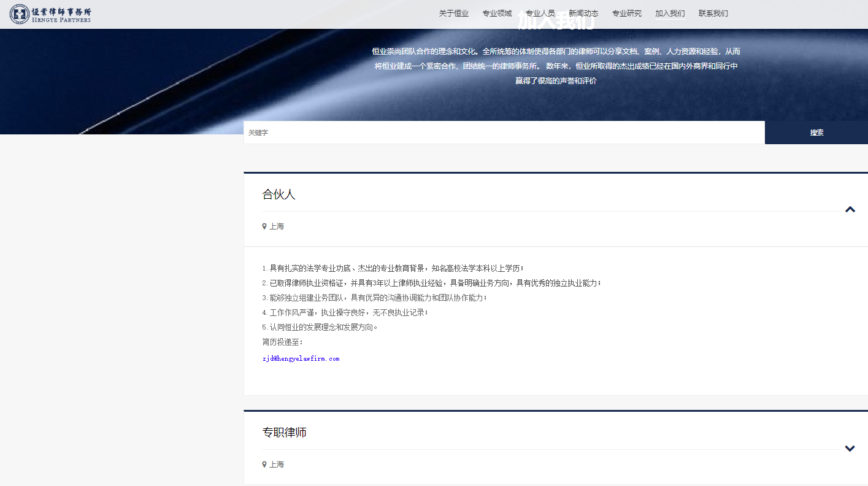Expand the 专职律师 section via the down chevron
This screenshot has width=868, height=486.
[x=850, y=449]
